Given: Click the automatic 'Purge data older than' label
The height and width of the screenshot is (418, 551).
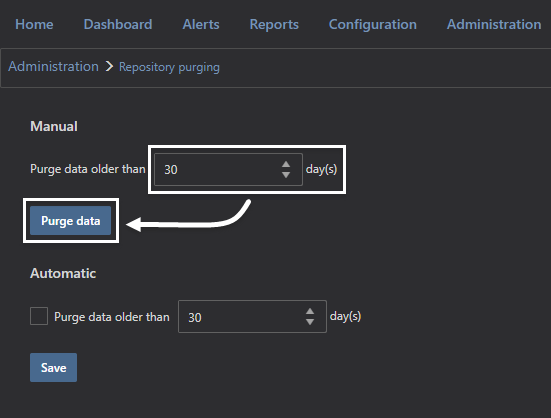Looking at the screenshot, I should pyautogui.click(x=112, y=317).
